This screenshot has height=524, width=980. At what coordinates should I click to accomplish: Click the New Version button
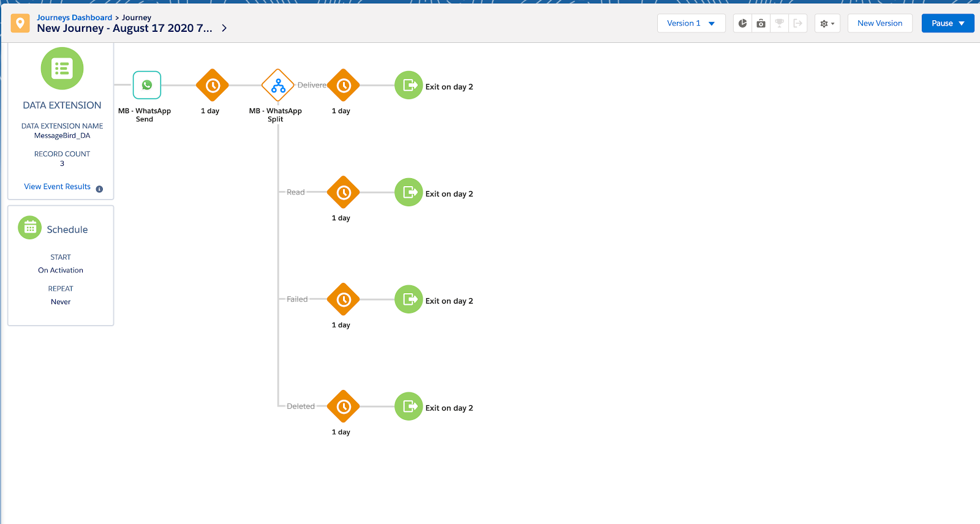(880, 23)
